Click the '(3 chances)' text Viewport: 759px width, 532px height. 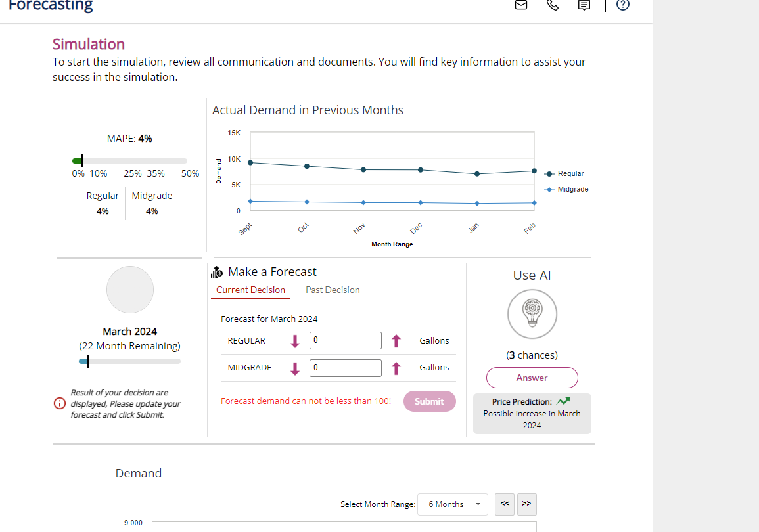[x=532, y=355]
